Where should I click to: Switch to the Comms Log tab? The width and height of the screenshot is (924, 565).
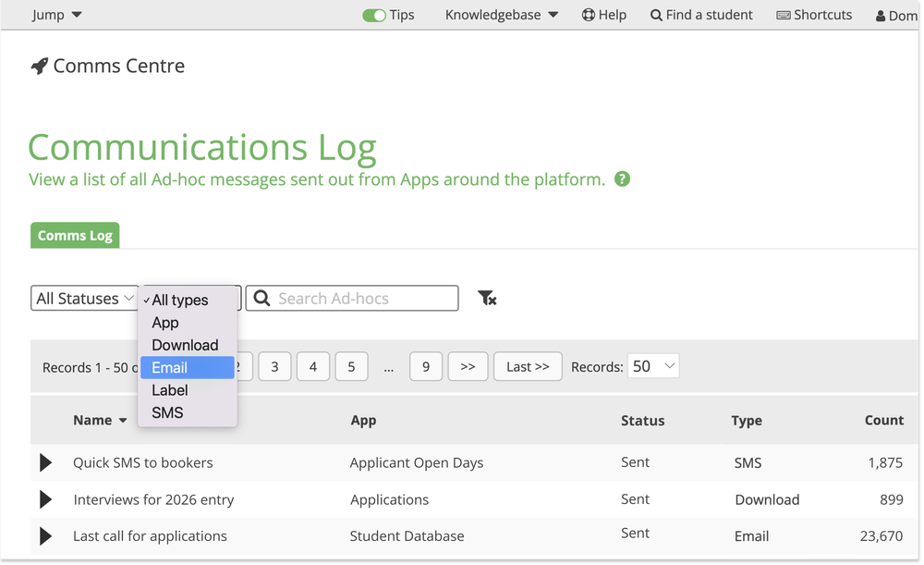(75, 235)
